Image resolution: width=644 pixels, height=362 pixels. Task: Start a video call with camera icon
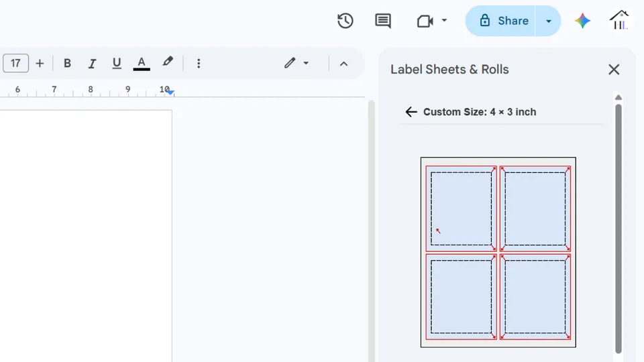point(425,21)
